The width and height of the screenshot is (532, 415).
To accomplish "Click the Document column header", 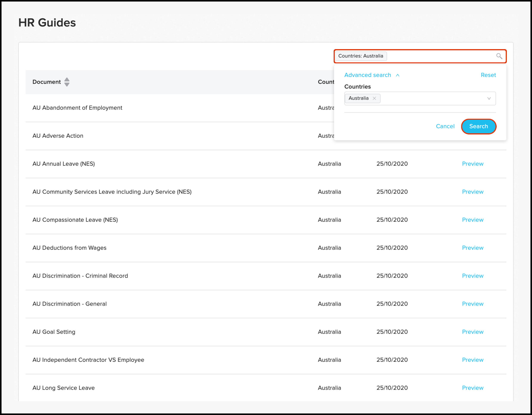I will tap(47, 82).
